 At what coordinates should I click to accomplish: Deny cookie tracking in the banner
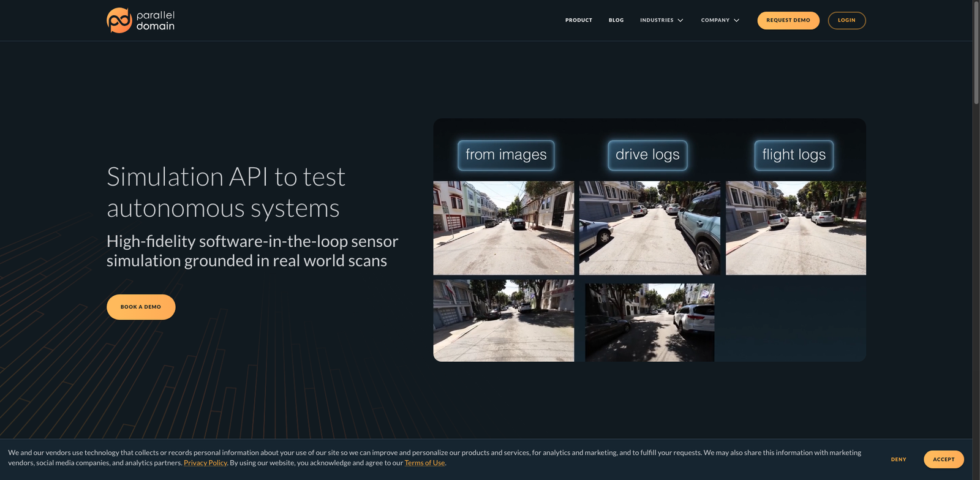(x=898, y=459)
